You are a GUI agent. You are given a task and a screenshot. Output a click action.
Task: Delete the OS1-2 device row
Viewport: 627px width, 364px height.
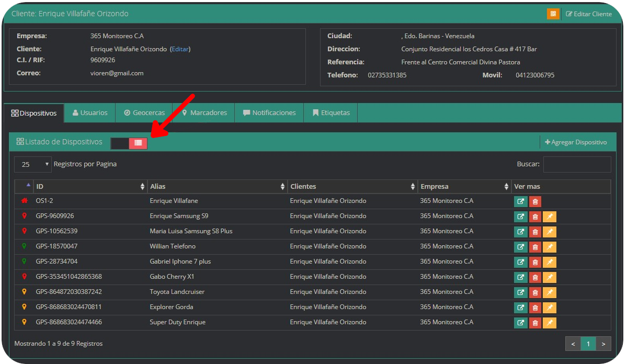point(535,202)
